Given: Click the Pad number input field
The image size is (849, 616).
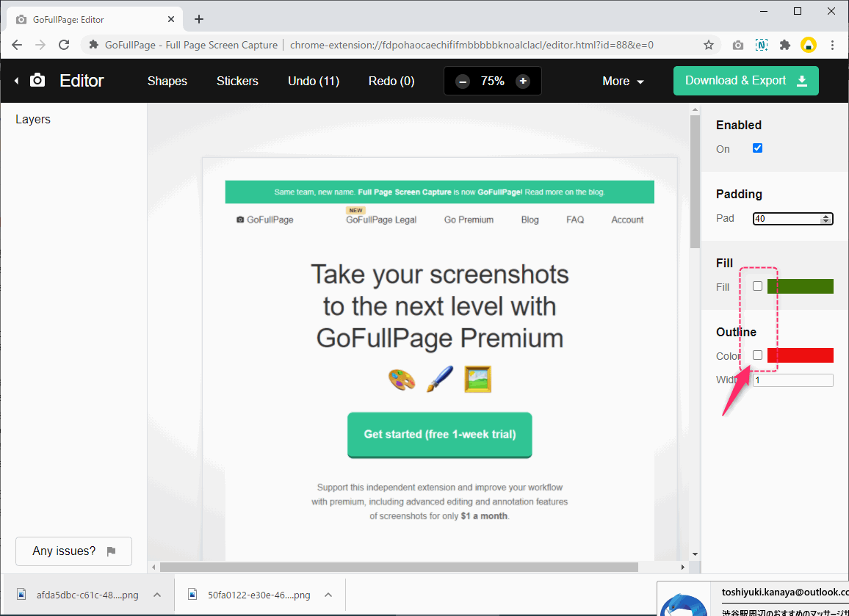Looking at the screenshot, I should pyautogui.click(x=792, y=219).
